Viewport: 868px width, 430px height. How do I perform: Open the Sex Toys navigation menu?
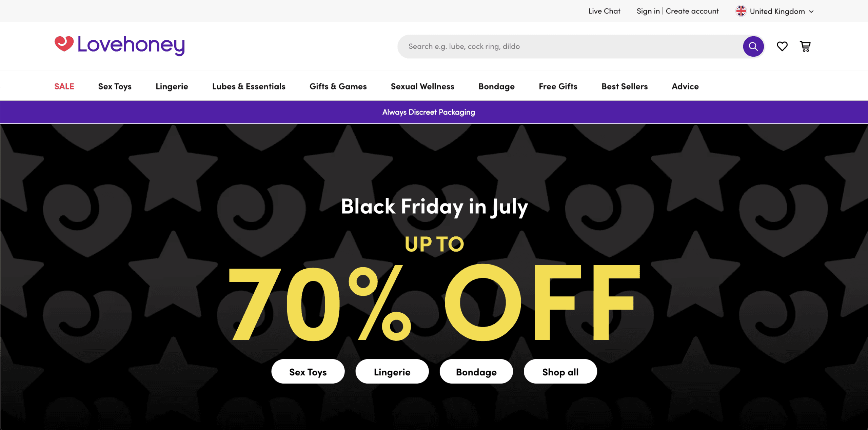coord(114,86)
